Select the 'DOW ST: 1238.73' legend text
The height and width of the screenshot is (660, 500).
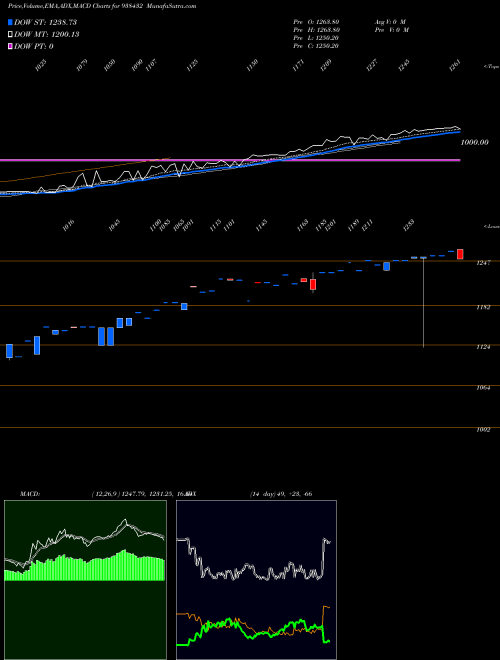click(45, 22)
